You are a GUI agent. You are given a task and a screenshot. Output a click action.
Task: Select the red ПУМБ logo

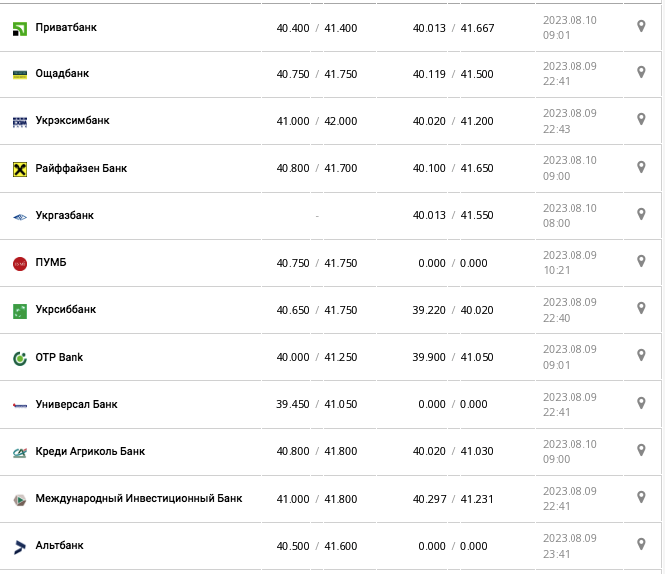(19, 264)
